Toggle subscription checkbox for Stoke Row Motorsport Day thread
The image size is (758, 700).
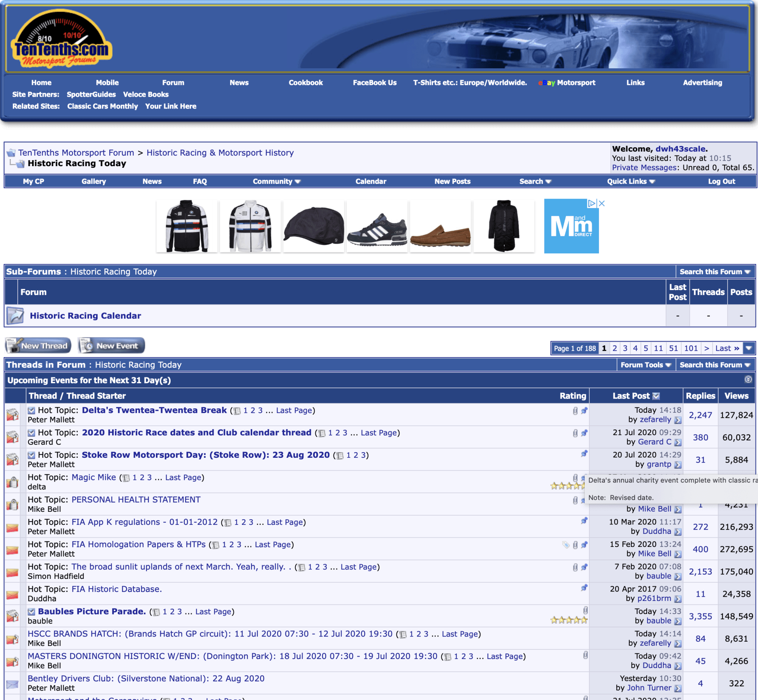[32, 455]
